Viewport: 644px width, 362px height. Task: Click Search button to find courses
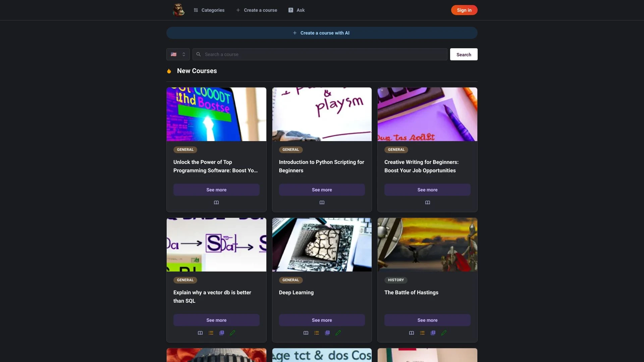pos(464,54)
